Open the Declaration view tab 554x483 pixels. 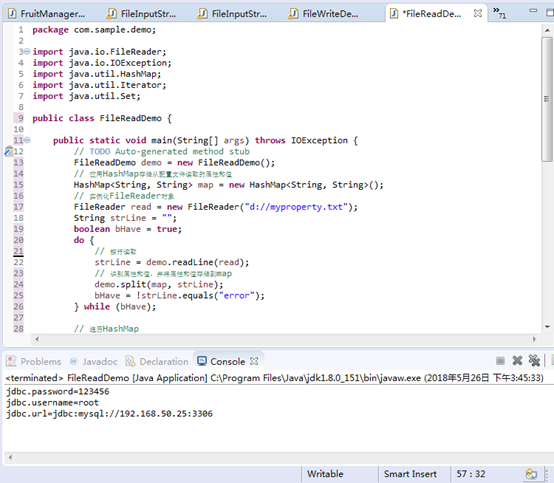point(157,361)
